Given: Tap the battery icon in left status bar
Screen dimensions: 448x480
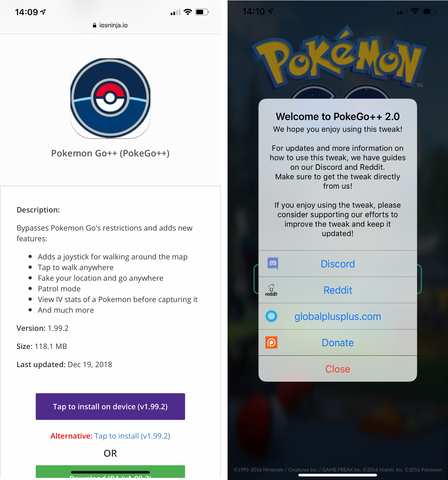Looking at the screenshot, I should point(202,12).
